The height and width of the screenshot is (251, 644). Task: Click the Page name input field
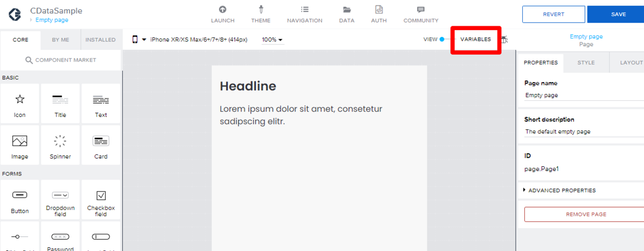[x=584, y=95]
